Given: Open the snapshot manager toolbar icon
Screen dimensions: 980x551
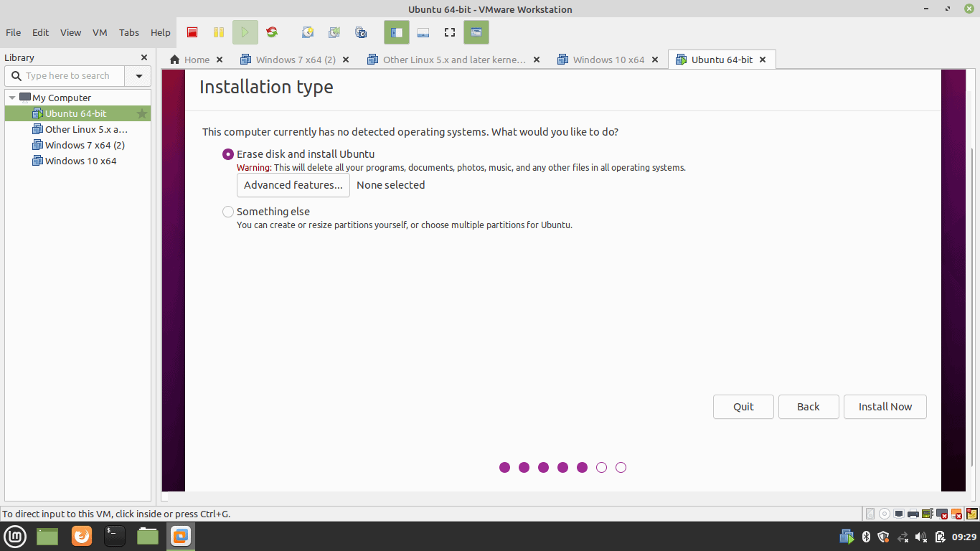Looking at the screenshot, I should pyautogui.click(x=361, y=32).
